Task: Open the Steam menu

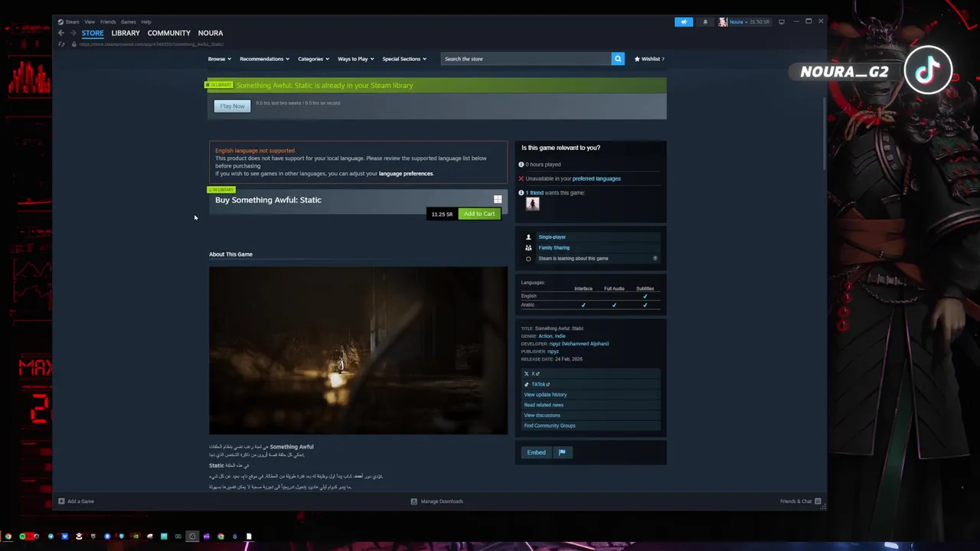Action: click(72, 21)
